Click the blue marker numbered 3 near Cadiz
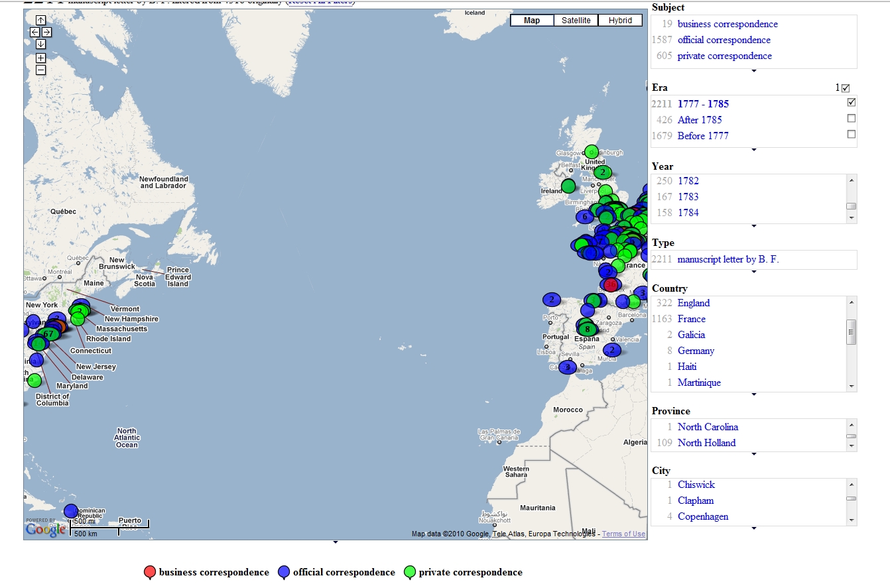The width and height of the screenshot is (890, 588). [x=567, y=367]
